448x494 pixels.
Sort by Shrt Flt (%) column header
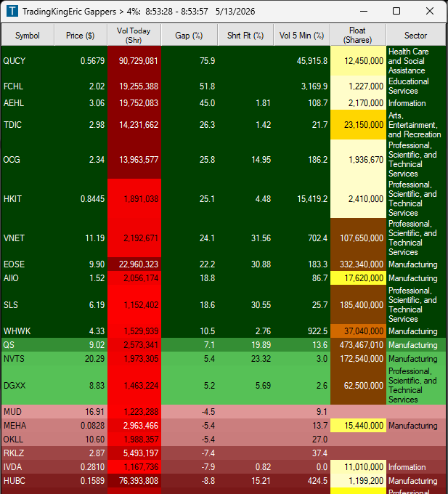coord(245,36)
